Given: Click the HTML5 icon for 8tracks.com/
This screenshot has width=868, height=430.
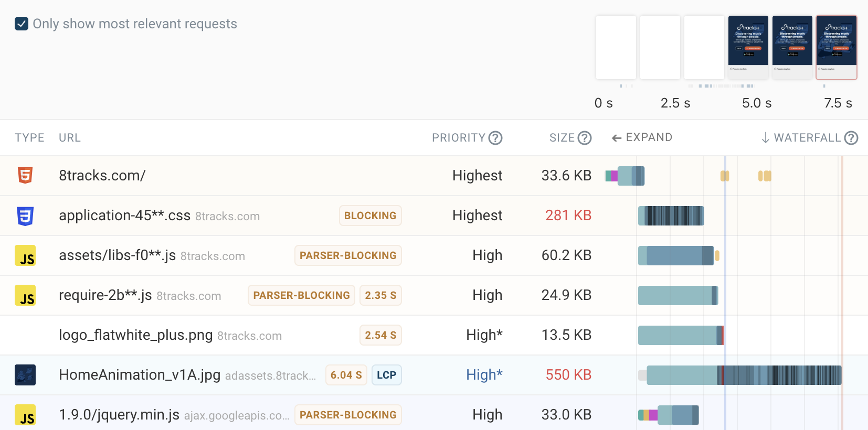Looking at the screenshot, I should click(25, 175).
